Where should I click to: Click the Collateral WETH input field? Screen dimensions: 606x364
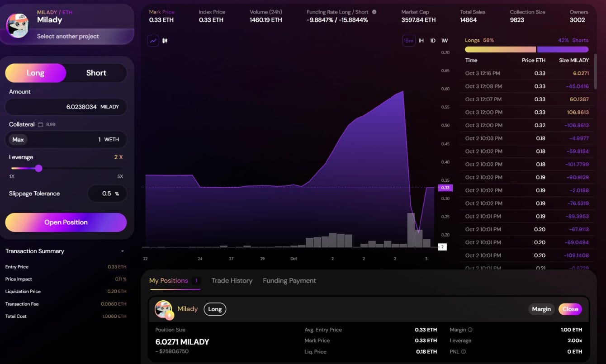(66, 139)
